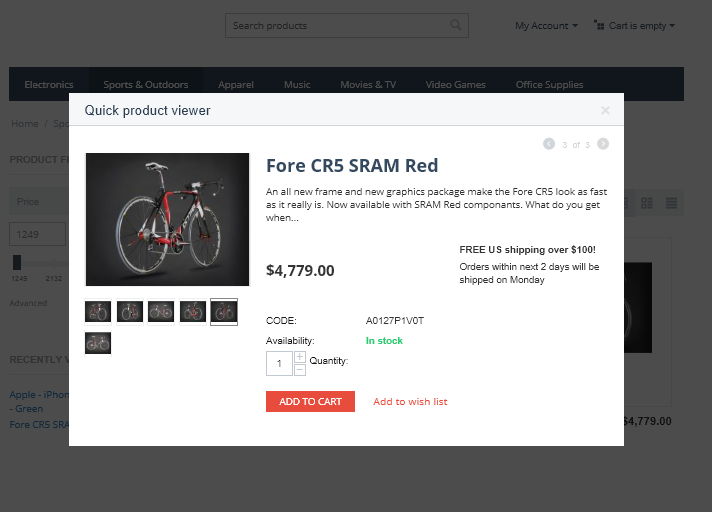Viewport: 712px width, 512px height.
Task: Expand the Cart is empty dropdown
Action: [635, 26]
